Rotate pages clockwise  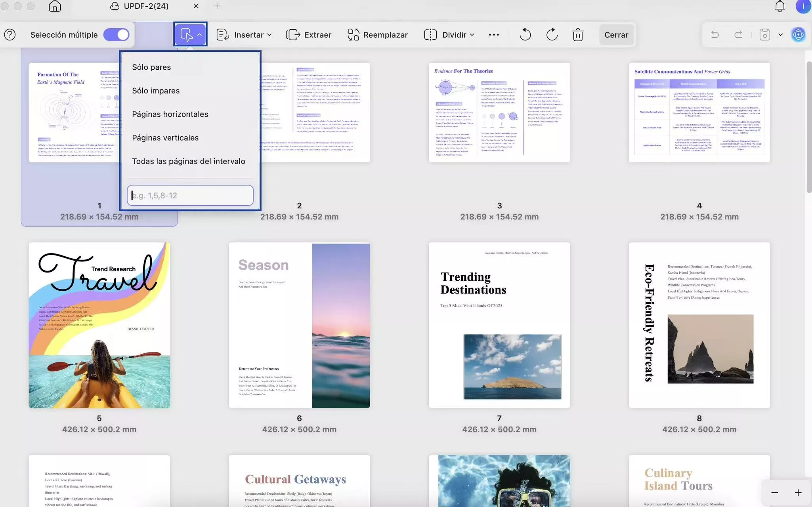pyautogui.click(x=552, y=35)
